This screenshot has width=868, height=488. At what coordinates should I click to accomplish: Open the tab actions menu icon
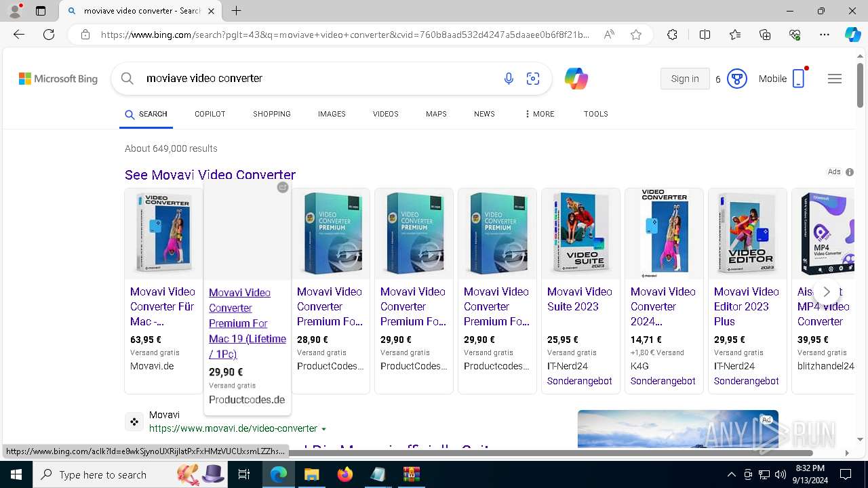pyautogui.click(x=41, y=11)
